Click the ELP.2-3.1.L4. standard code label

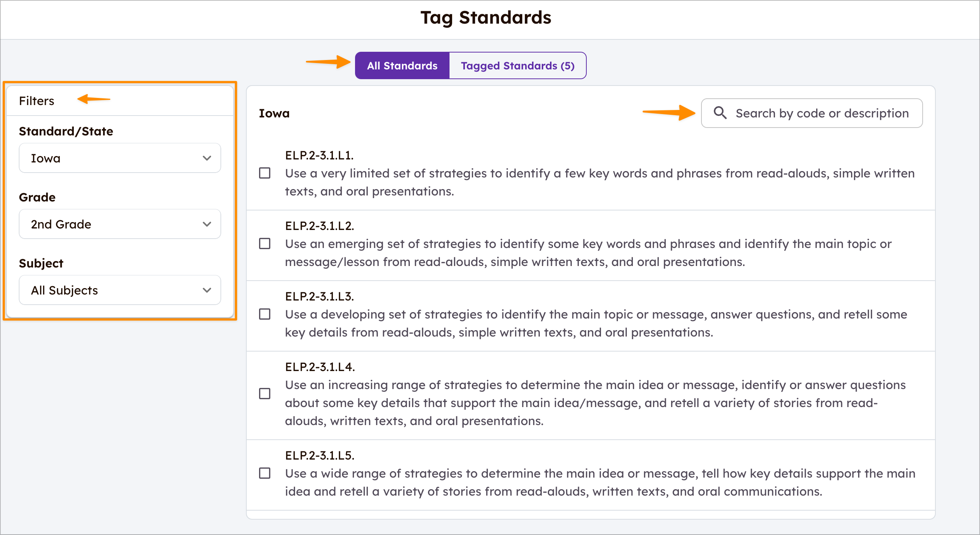(x=319, y=367)
